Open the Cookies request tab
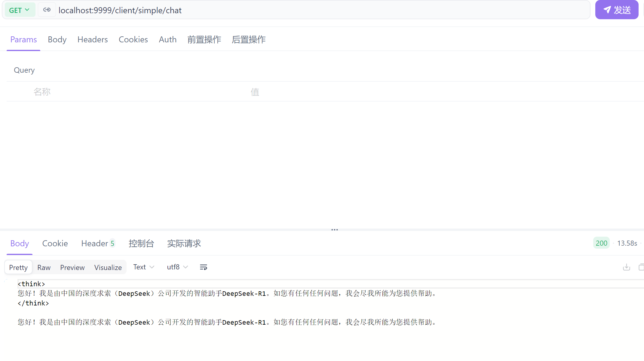 [133, 39]
